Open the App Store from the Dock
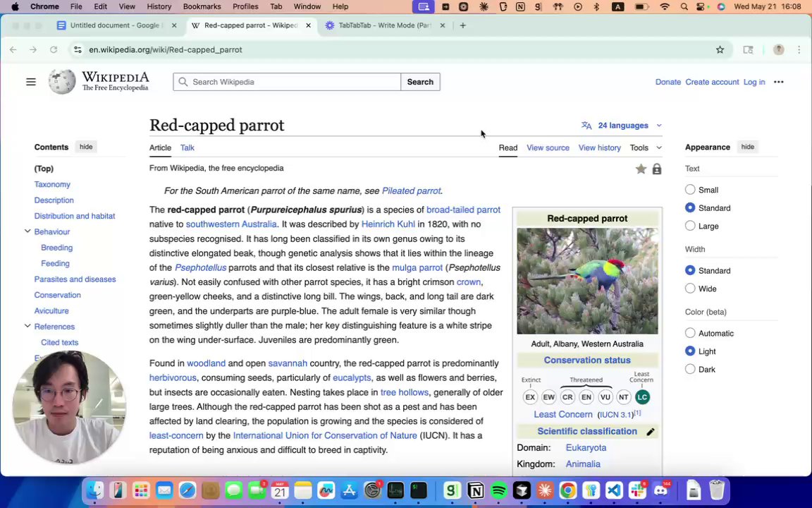Image resolution: width=812 pixels, height=508 pixels. pyautogui.click(x=349, y=490)
